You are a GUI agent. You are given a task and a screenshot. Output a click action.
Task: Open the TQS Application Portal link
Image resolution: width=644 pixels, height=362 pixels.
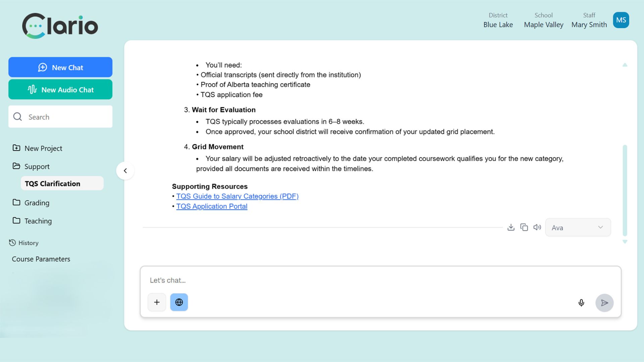[x=212, y=206]
